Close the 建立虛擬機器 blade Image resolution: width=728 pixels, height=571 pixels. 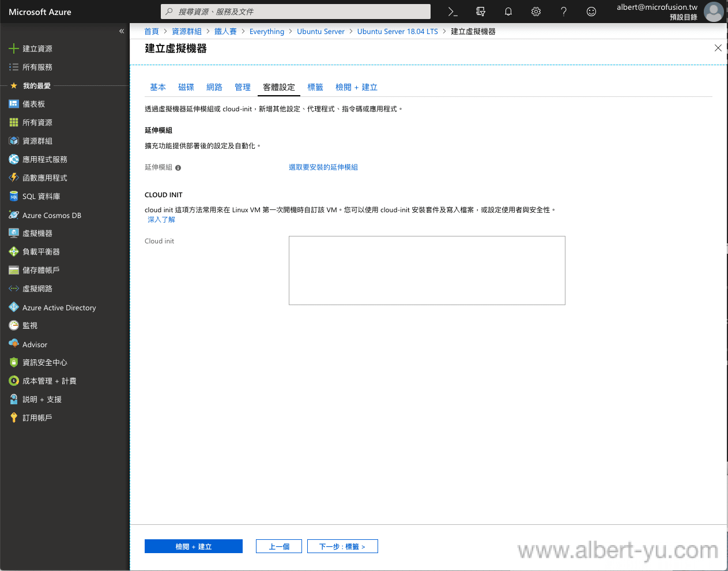pos(718,48)
